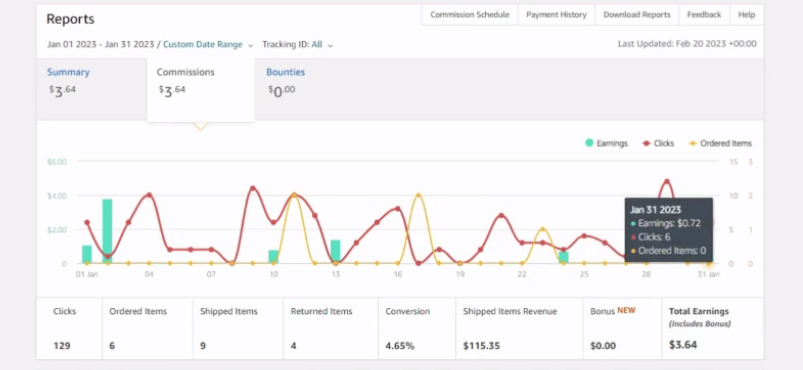Click the Earnings bar on Jan 13
This screenshot has height=370, width=803.
click(x=335, y=252)
